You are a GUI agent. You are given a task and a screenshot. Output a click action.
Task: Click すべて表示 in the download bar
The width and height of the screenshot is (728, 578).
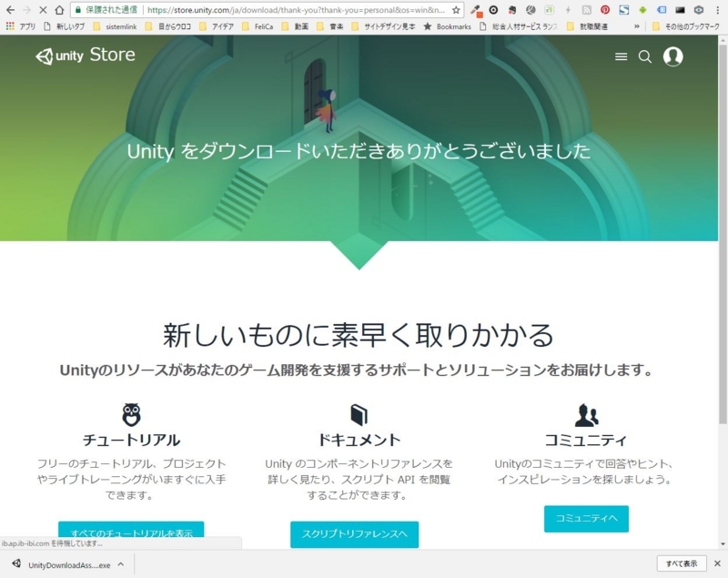[682, 563]
